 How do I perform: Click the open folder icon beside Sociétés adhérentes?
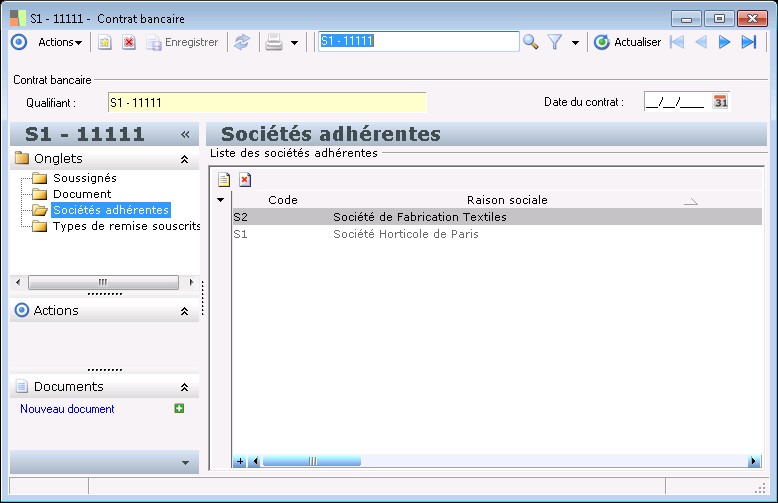[x=39, y=210]
